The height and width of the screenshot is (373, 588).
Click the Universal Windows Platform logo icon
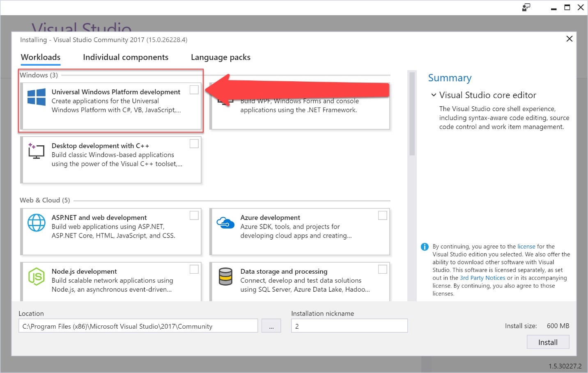click(37, 97)
